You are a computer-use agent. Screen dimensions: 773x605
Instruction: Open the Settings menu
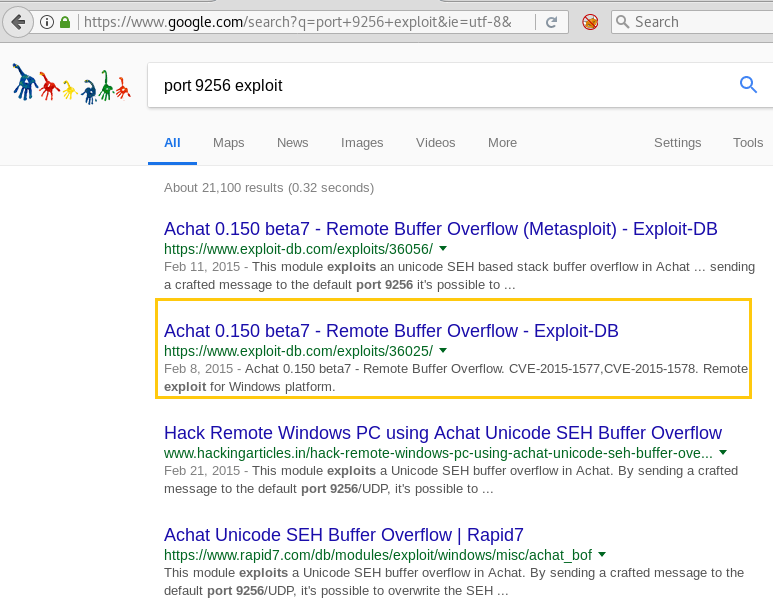(x=677, y=143)
